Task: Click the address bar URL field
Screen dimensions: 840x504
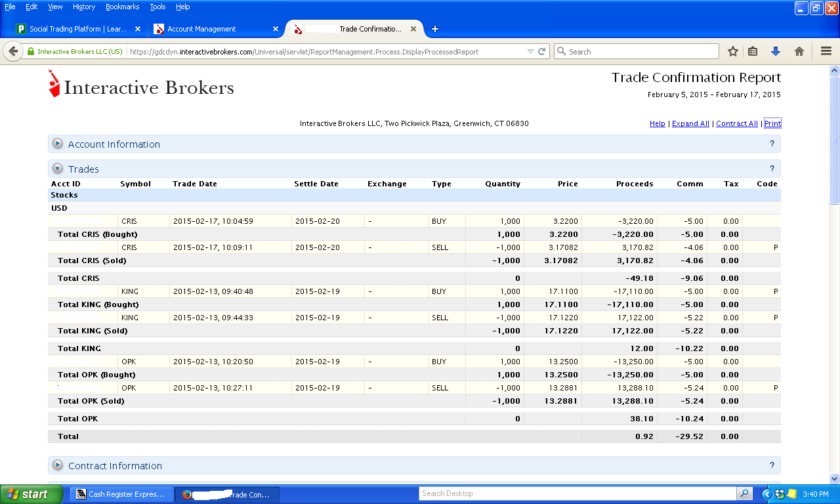Action: [x=326, y=51]
